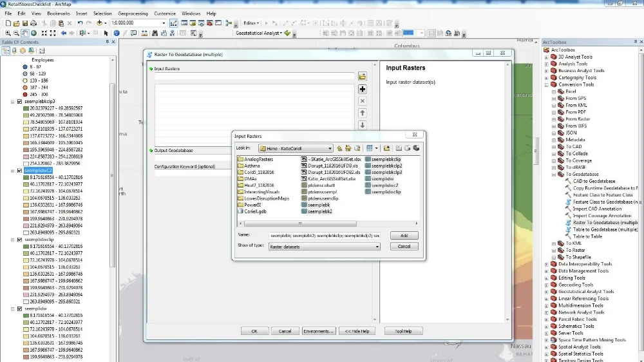
Task: Click OK in the Raster To Geodatabase tool
Action: coord(254,331)
